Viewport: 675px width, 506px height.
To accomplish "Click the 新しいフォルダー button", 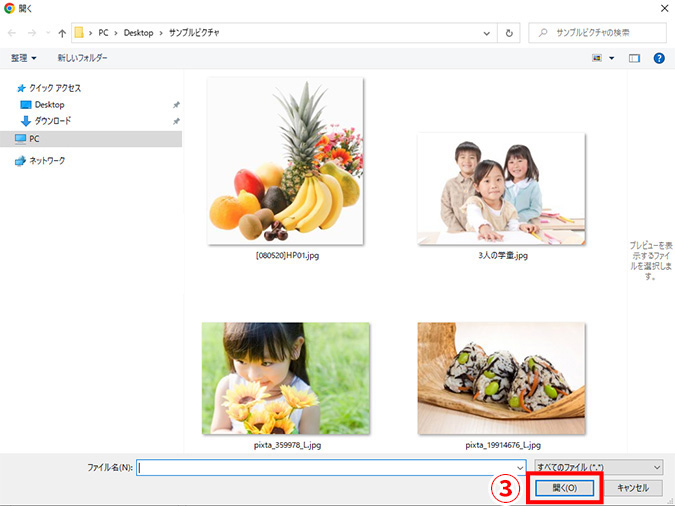I will (x=83, y=58).
